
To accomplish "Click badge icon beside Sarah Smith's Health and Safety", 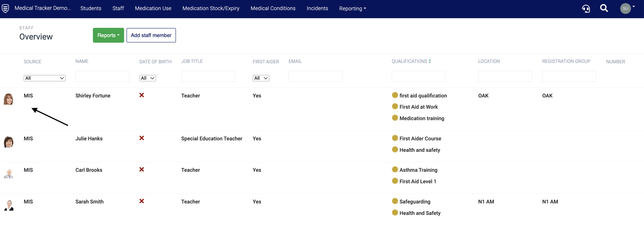I will coord(395,212).
